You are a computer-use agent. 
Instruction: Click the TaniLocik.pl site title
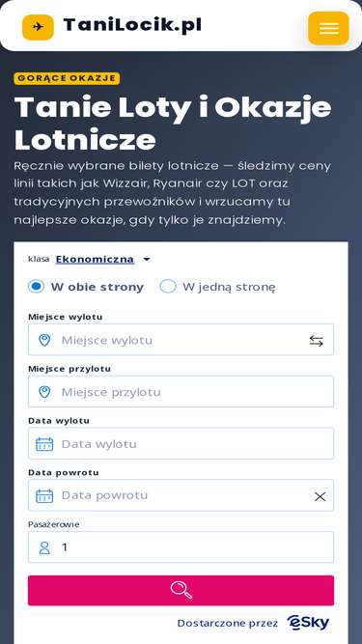[132, 25]
